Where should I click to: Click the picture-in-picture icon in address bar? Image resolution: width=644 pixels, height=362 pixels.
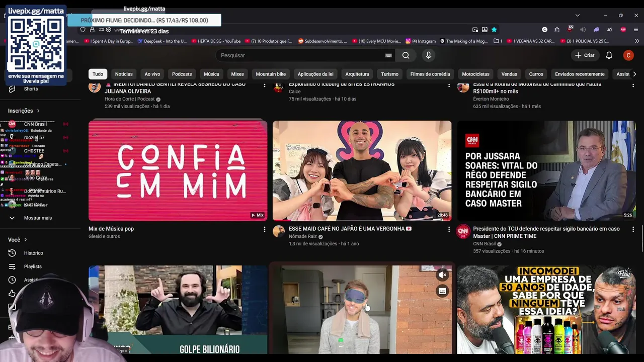pos(475,30)
